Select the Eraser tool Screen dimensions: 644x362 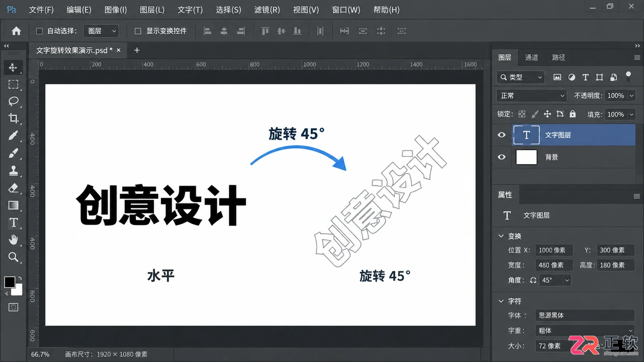tap(13, 188)
